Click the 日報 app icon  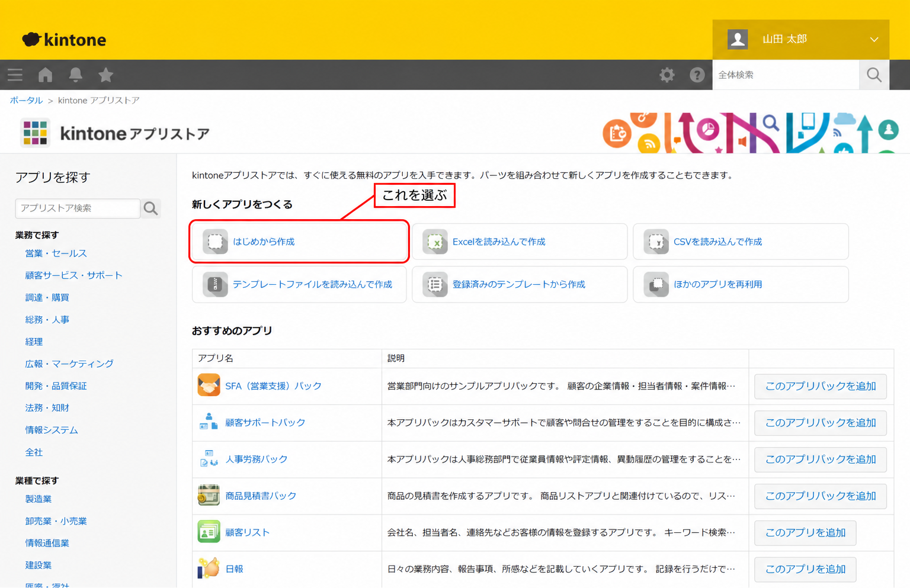[x=209, y=568]
